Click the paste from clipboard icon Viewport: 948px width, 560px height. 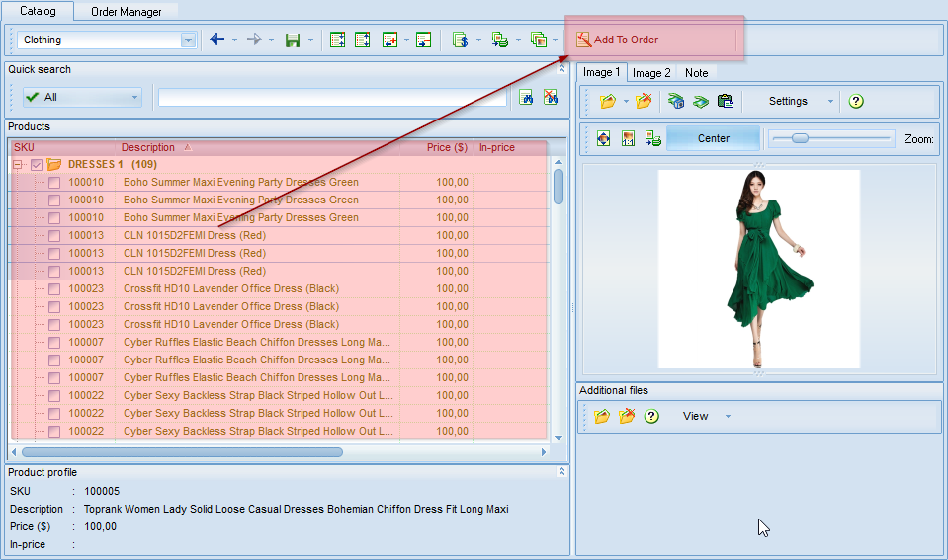pos(725,101)
